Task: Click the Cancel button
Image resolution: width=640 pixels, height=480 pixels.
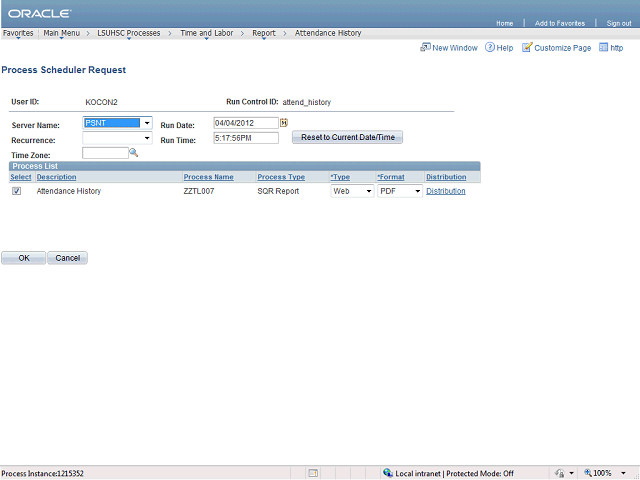Action: pyautogui.click(x=67, y=258)
